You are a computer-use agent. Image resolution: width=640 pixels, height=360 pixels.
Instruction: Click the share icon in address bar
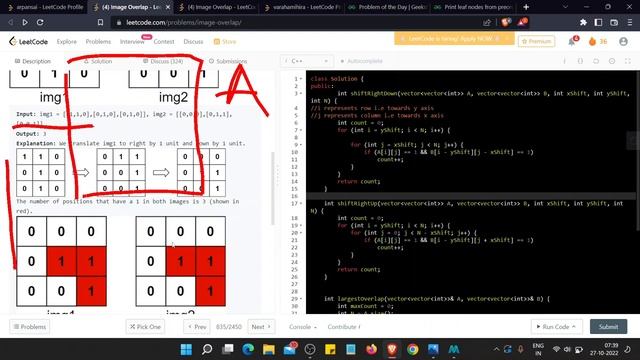point(487,22)
